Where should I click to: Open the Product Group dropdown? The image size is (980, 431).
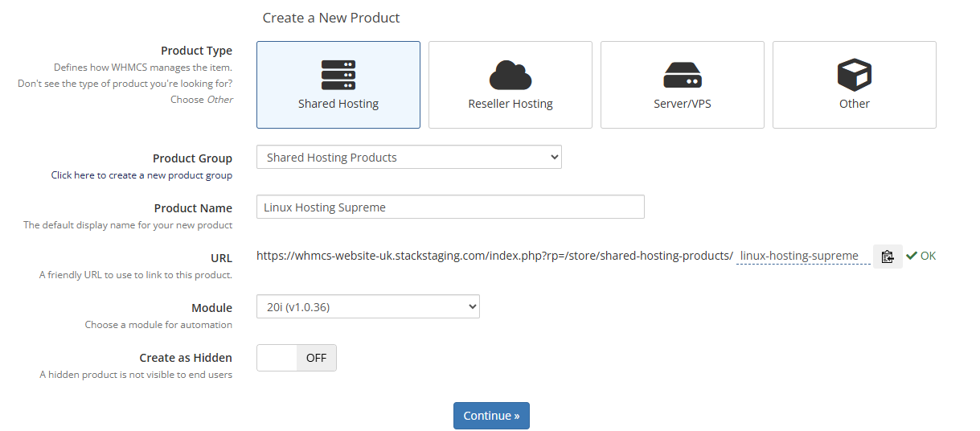click(x=408, y=158)
